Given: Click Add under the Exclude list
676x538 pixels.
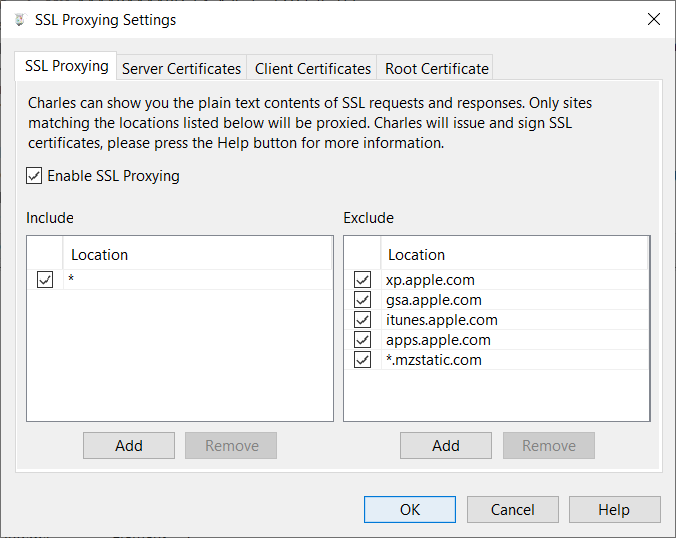Looking at the screenshot, I should [x=446, y=446].
